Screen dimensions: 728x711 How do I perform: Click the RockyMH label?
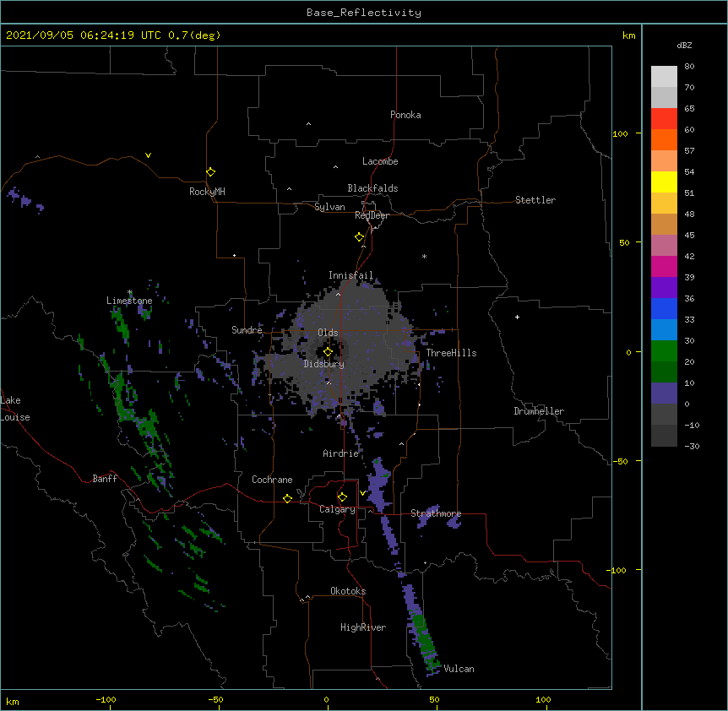tap(207, 192)
